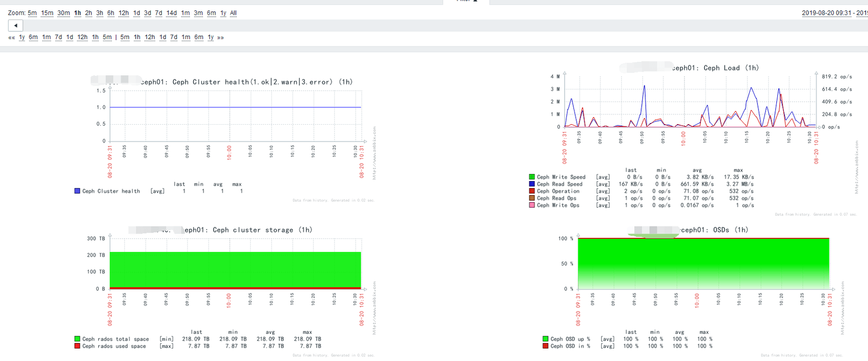Change zoom period to 2h
Image resolution: width=868 pixels, height=361 pixels.
(x=88, y=13)
